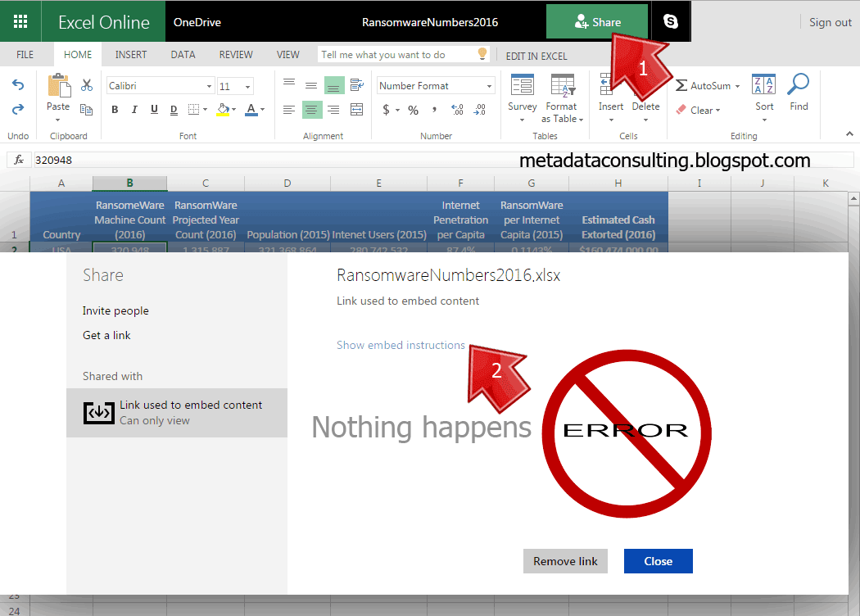The image size is (860, 616).
Task: Align cell content to middle
Action: click(311, 85)
